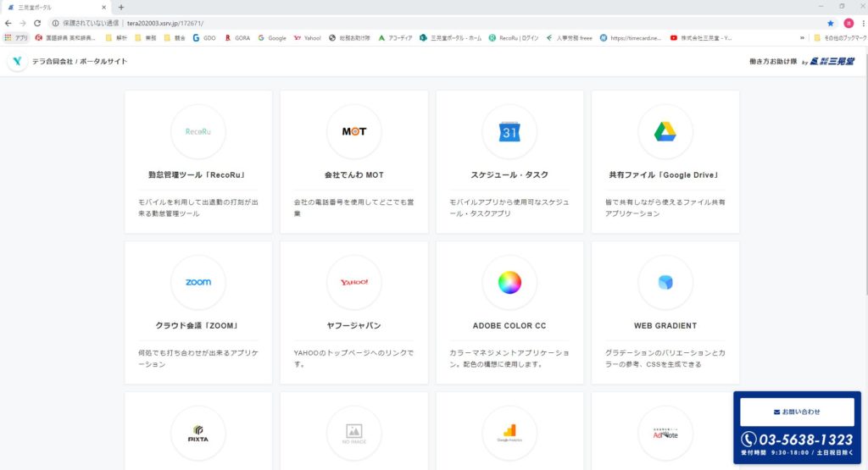Open the Web Gradient icon
The height and width of the screenshot is (470, 868).
click(x=665, y=282)
